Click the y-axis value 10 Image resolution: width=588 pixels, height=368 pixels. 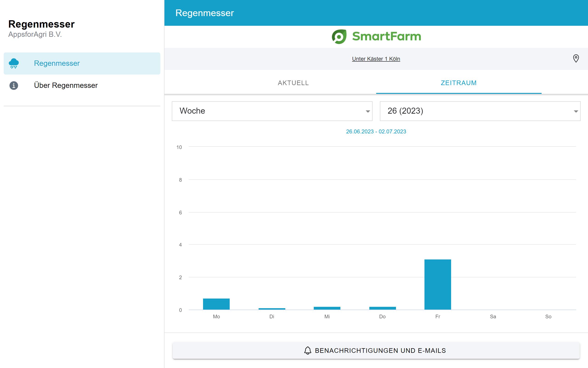pos(179,147)
